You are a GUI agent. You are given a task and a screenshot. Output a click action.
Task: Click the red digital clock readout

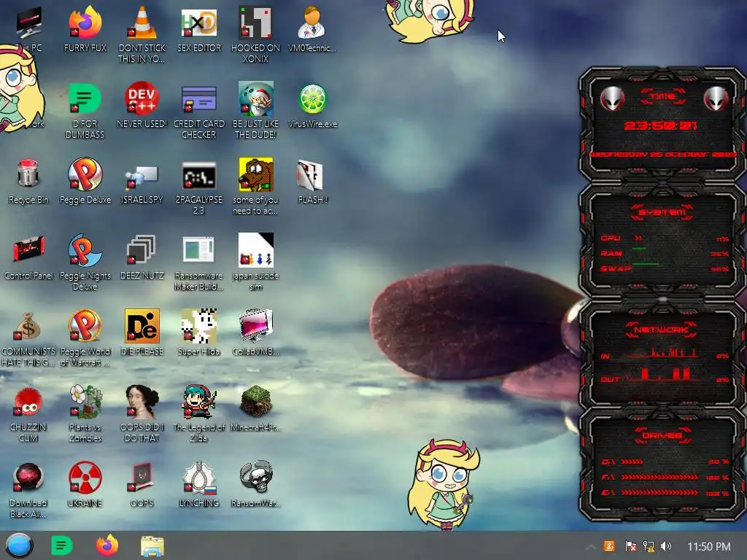click(660, 125)
